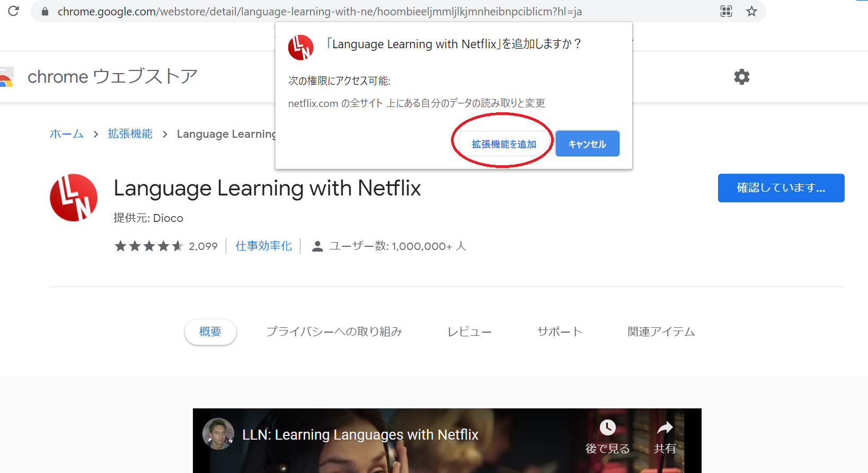Click the 提供元: Dioco text
Screen dimensions: 868x473
click(x=148, y=218)
